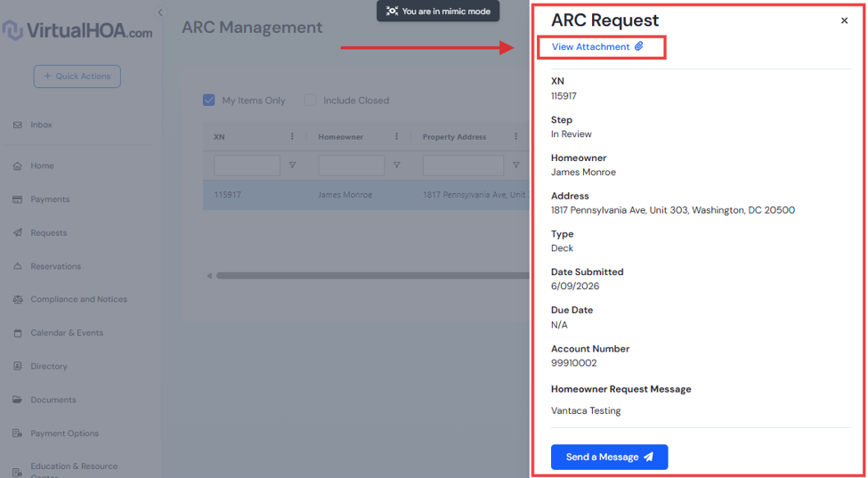Click the Directory contact icon
Image resolution: width=868 pixels, height=478 pixels.
[x=17, y=366]
